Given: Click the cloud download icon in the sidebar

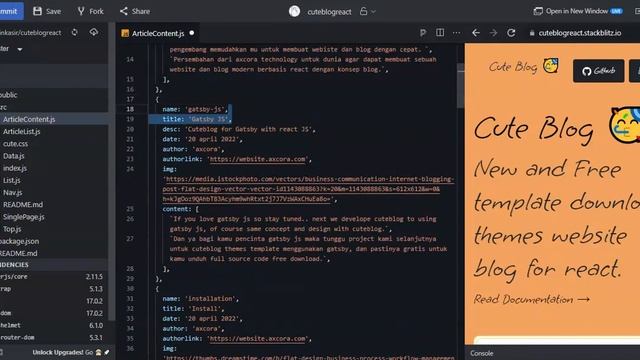Looking at the screenshot, I should click(x=94, y=32).
